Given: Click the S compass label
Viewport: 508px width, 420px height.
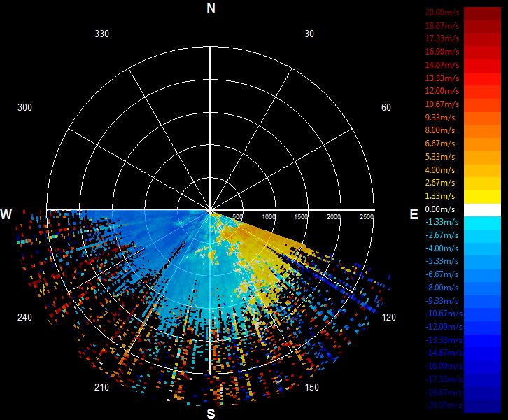Looking at the screenshot, I should [211, 414].
